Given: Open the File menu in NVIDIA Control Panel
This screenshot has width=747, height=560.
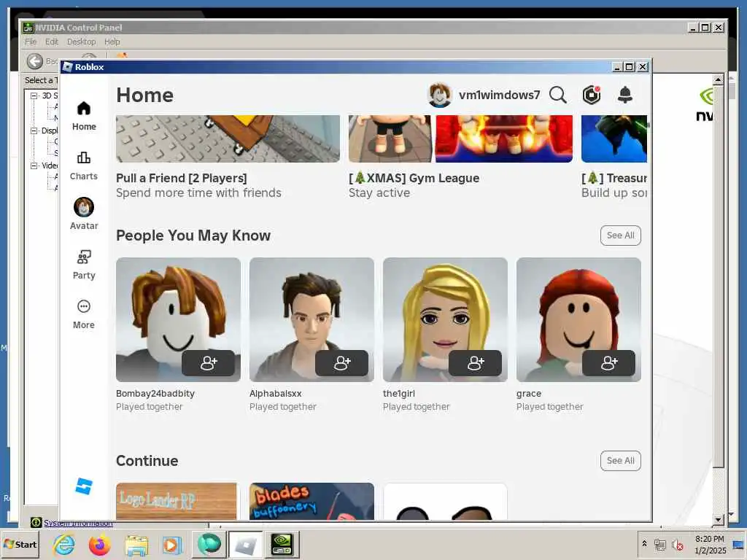Looking at the screenshot, I should pyautogui.click(x=31, y=42).
